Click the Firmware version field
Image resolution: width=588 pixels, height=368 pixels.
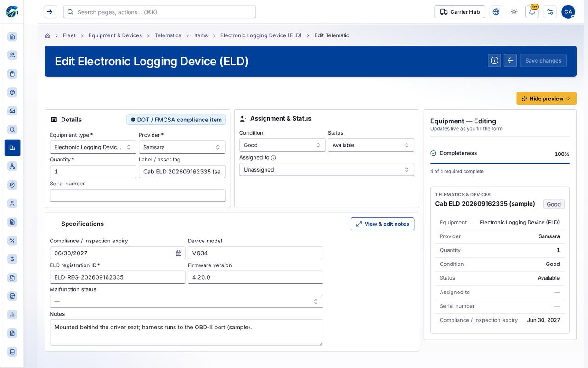pos(255,277)
